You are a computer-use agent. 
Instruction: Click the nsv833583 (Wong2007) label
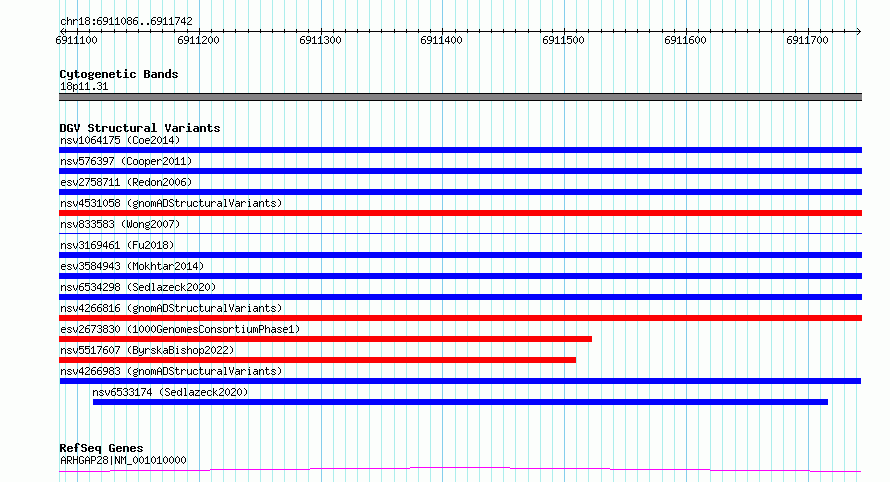[x=120, y=224]
